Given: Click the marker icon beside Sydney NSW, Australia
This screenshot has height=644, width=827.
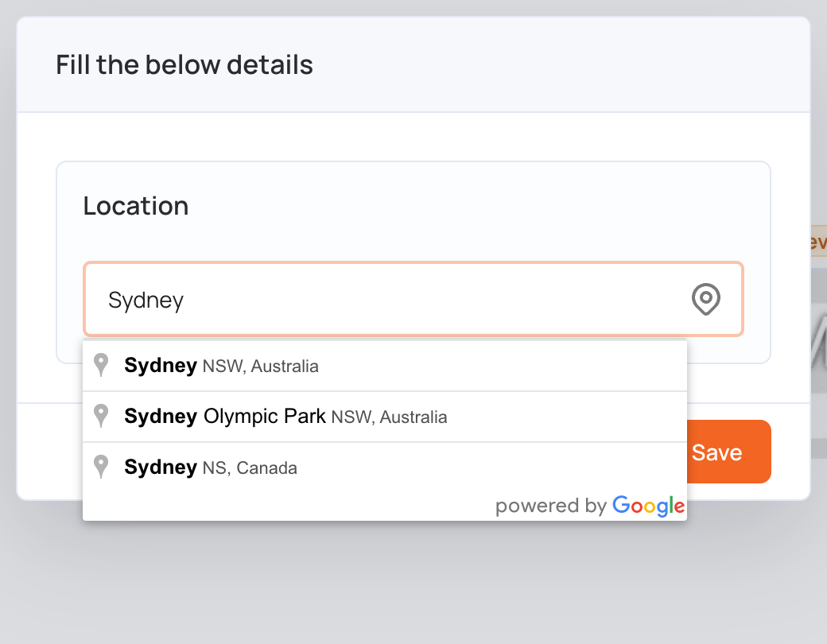Looking at the screenshot, I should [101, 365].
